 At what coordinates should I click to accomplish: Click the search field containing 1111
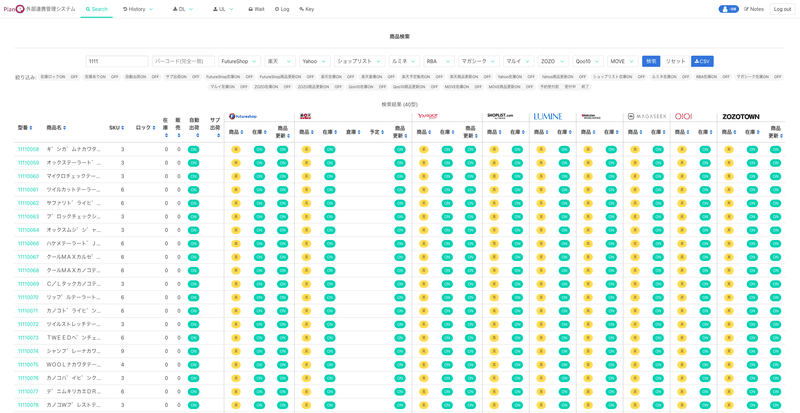(x=117, y=61)
